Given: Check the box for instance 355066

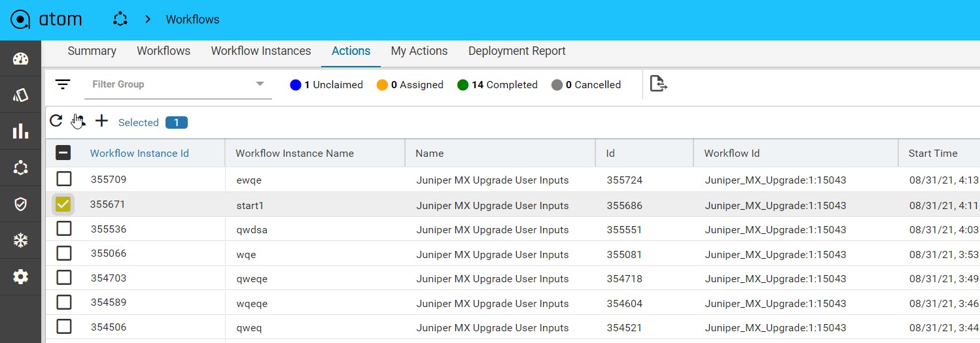Looking at the screenshot, I should 63,253.
